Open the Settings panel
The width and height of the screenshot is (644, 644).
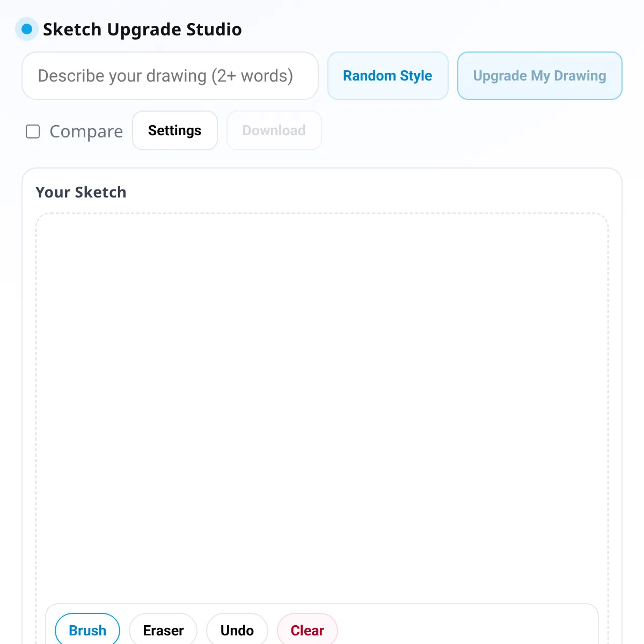click(x=175, y=130)
